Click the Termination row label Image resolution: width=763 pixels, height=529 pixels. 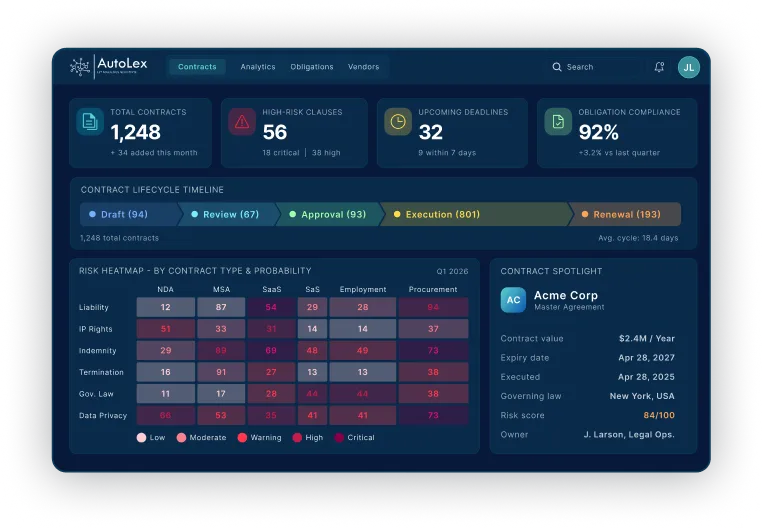point(101,372)
